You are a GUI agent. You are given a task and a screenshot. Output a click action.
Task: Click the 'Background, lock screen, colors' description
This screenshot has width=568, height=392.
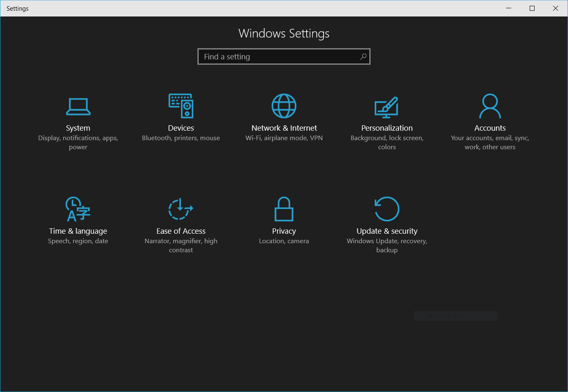(387, 143)
